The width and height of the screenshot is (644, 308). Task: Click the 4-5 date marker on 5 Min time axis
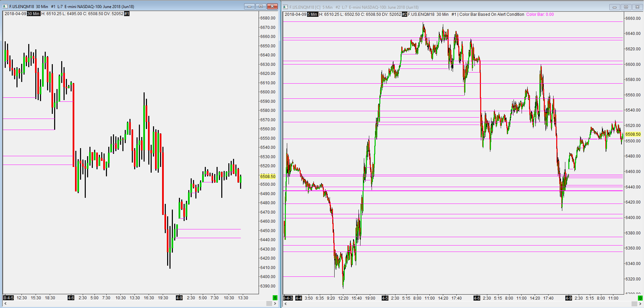click(385, 298)
